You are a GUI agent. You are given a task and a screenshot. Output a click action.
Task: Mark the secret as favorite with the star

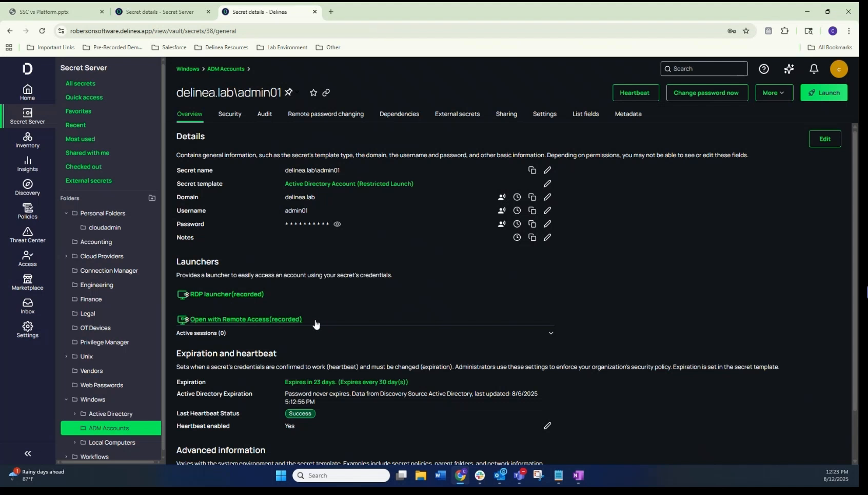(313, 93)
